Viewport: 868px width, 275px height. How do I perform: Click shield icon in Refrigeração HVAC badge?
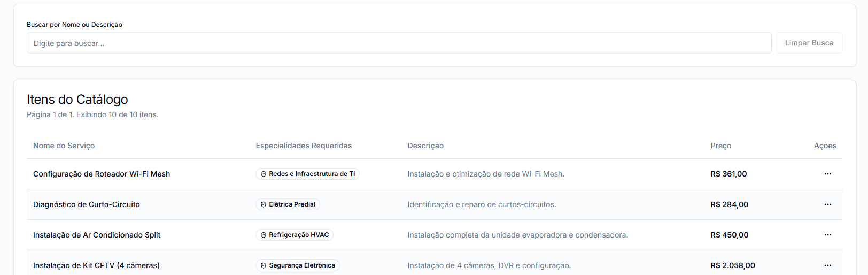pyautogui.click(x=263, y=235)
